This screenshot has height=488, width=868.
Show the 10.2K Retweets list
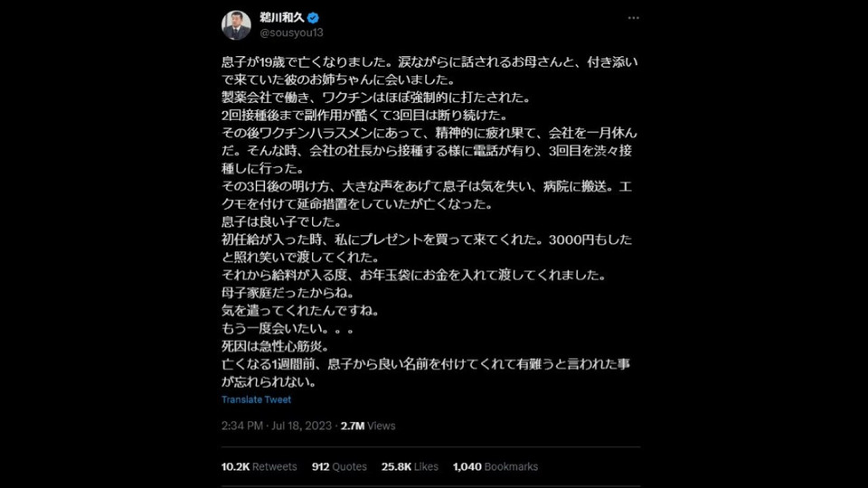(x=259, y=467)
